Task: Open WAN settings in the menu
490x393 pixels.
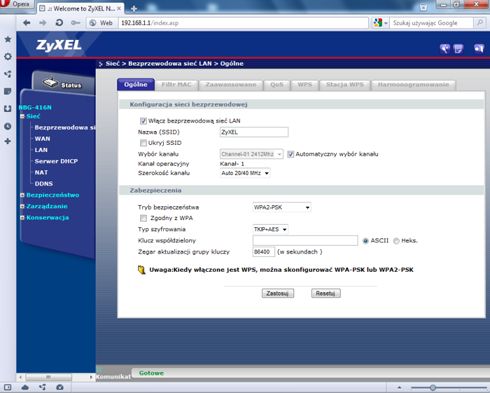Action: [x=42, y=139]
